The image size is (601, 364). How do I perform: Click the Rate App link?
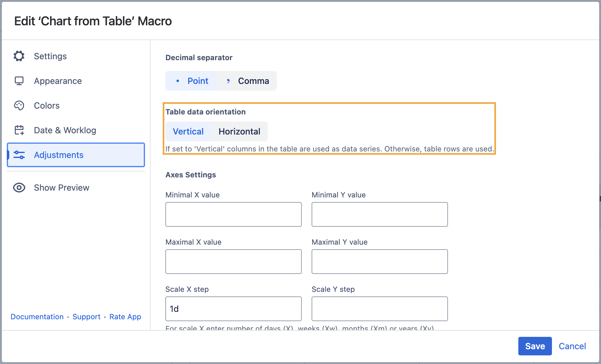coord(125,317)
